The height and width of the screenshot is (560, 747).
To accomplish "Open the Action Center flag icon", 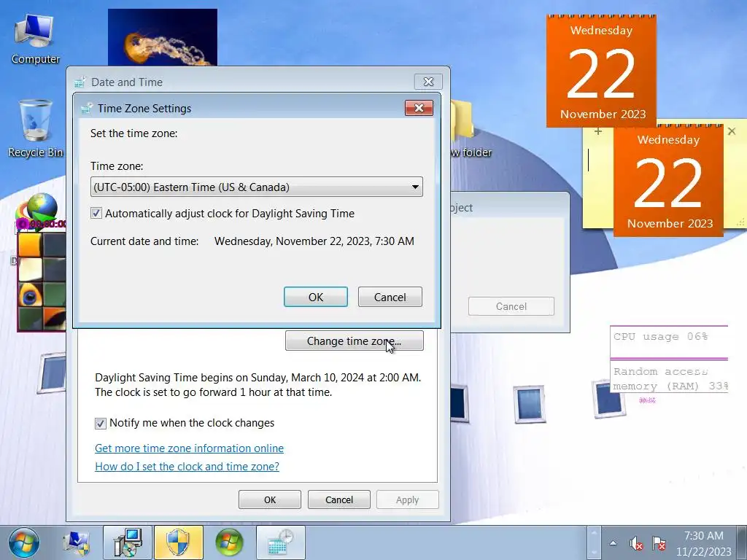I will [659, 543].
